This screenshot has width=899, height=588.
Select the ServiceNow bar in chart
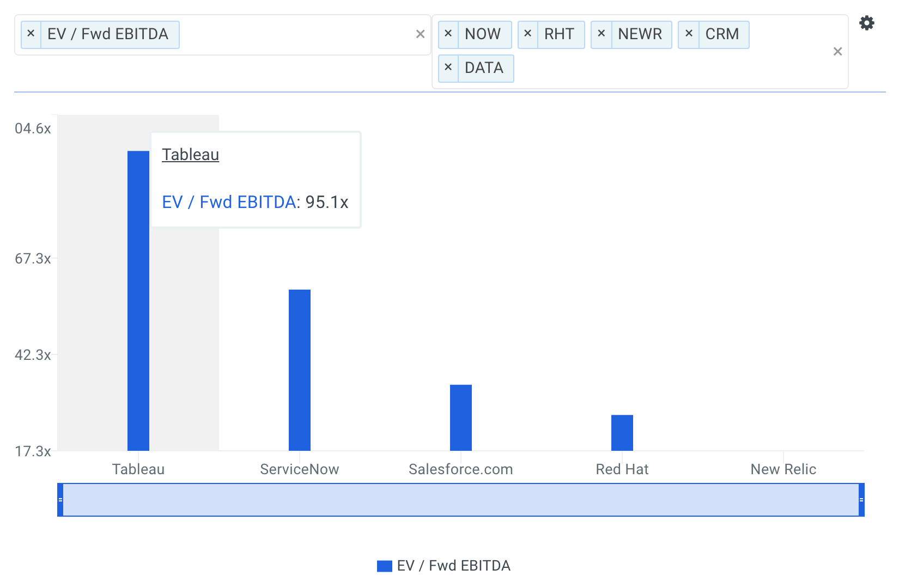(300, 370)
